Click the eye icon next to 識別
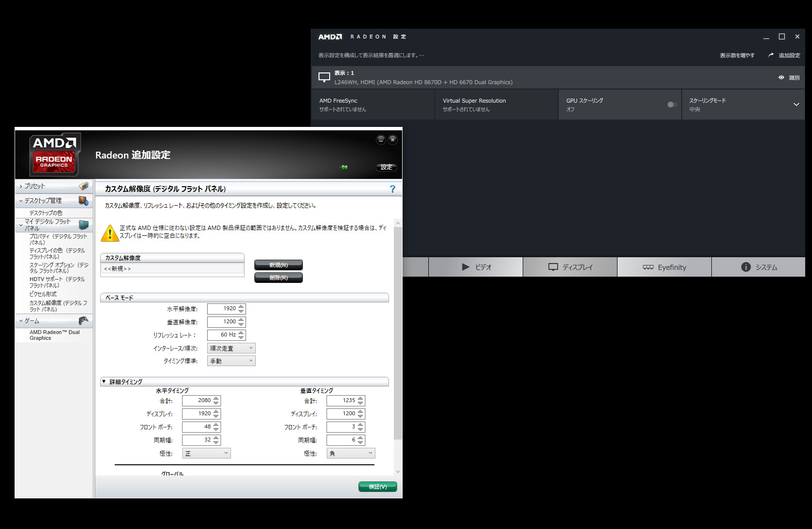The height and width of the screenshot is (529, 812). point(781,77)
